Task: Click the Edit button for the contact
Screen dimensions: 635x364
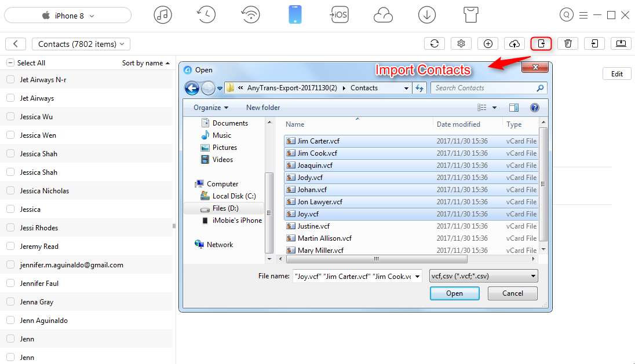Action: click(x=617, y=73)
